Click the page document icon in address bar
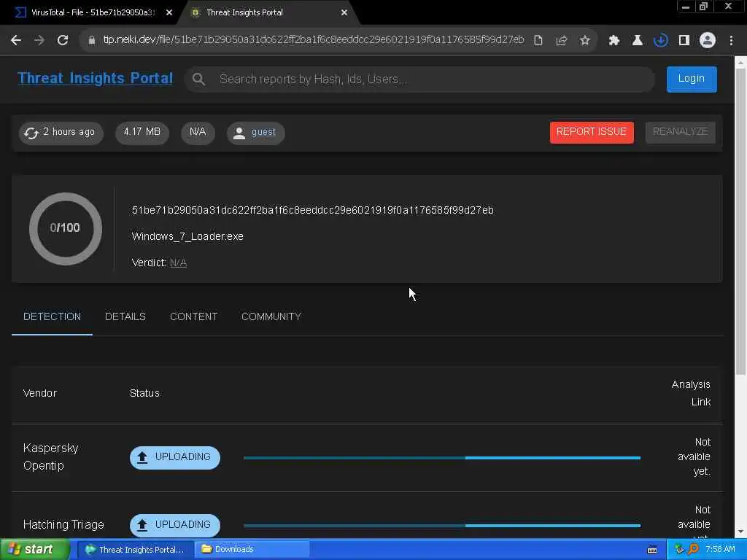The height and width of the screenshot is (560, 747). coord(538,40)
